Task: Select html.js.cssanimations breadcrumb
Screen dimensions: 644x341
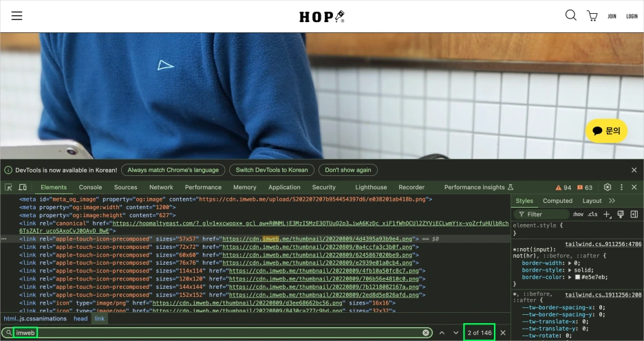Action: (35, 318)
